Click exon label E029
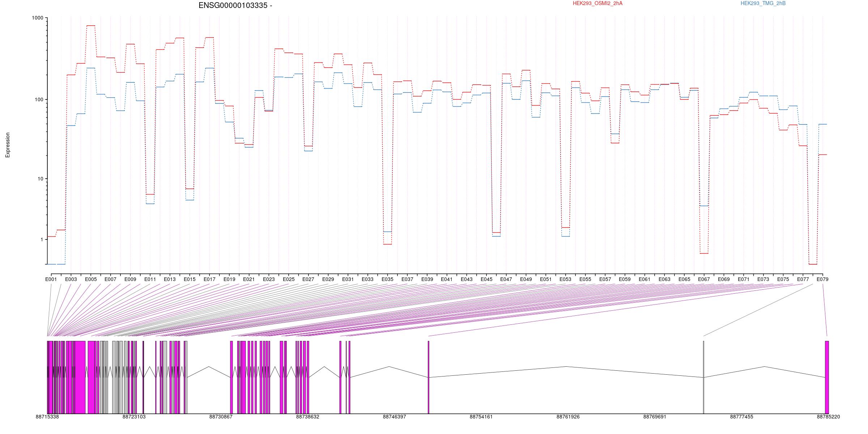The width and height of the screenshot is (868, 434). [328, 279]
